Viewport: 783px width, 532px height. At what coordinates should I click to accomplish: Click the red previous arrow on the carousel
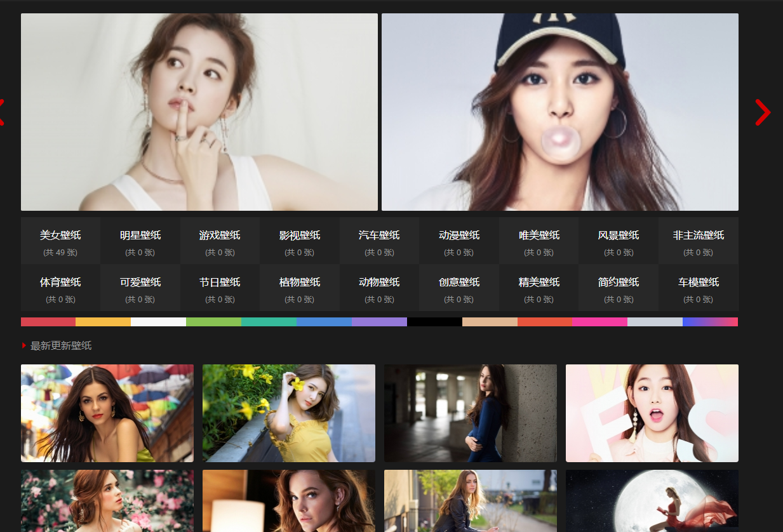(x=2, y=112)
